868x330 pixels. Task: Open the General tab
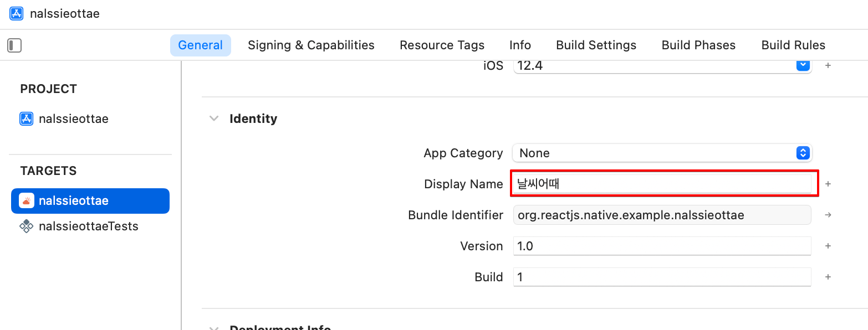[201, 45]
